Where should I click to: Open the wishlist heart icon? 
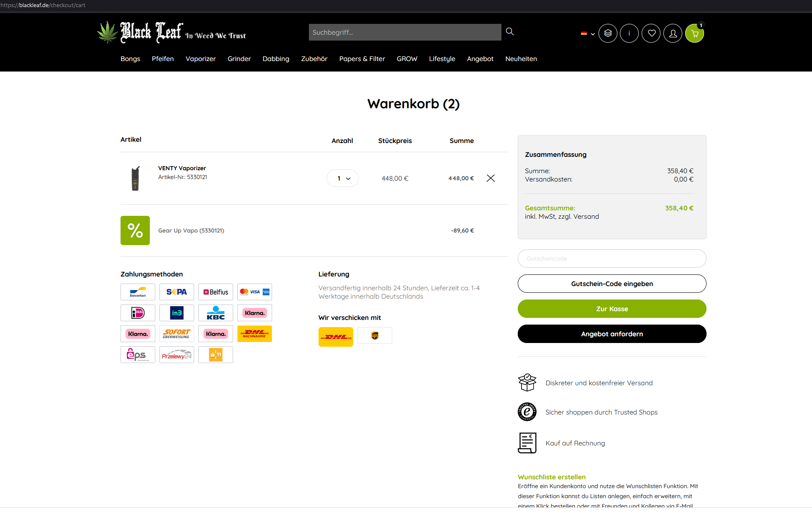tap(651, 33)
